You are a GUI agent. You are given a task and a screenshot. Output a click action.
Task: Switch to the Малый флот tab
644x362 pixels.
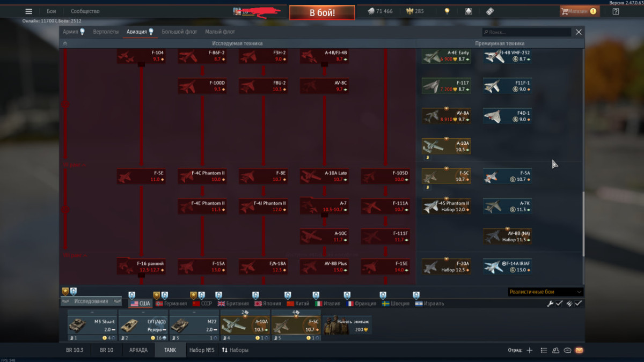click(220, 32)
